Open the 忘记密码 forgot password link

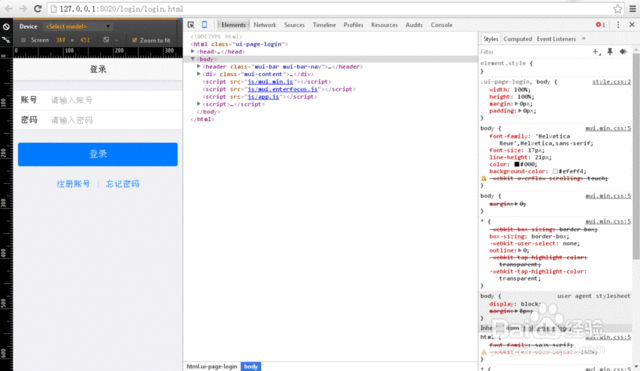click(122, 184)
